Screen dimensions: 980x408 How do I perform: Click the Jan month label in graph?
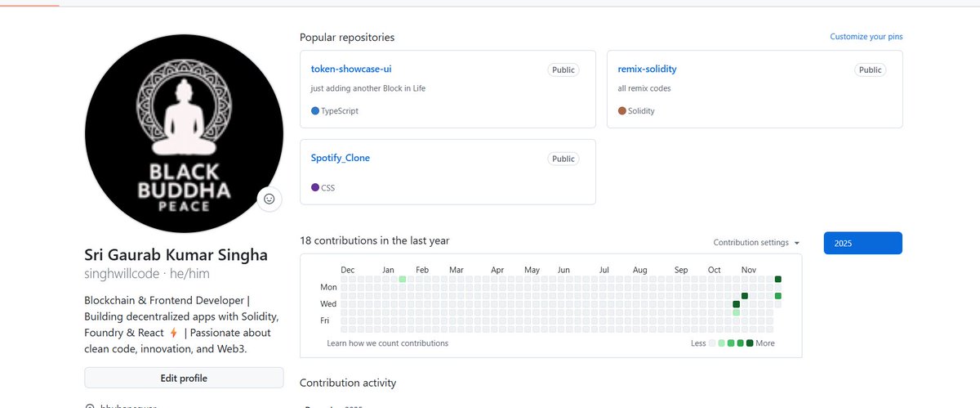389,270
